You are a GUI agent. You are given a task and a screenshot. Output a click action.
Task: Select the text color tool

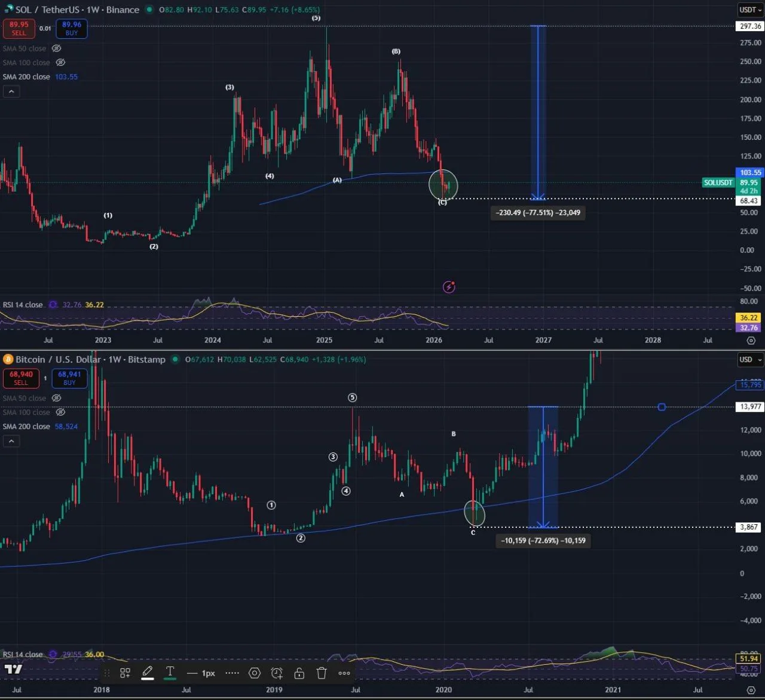pos(170,673)
